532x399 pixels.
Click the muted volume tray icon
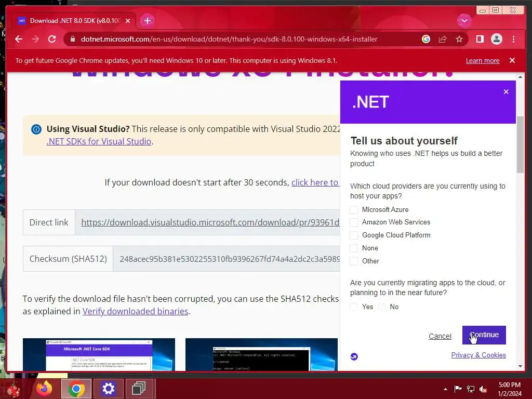coord(483,389)
